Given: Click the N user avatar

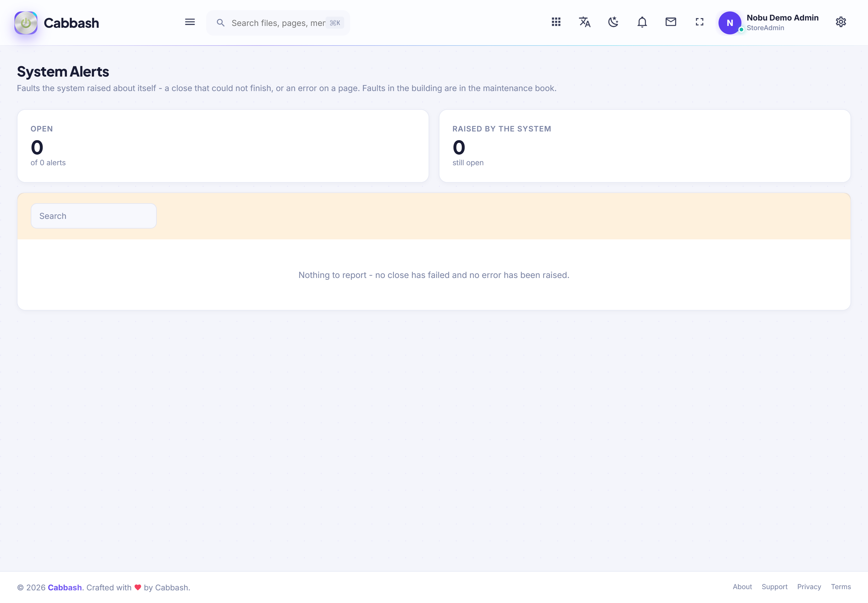Looking at the screenshot, I should point(730,23).
